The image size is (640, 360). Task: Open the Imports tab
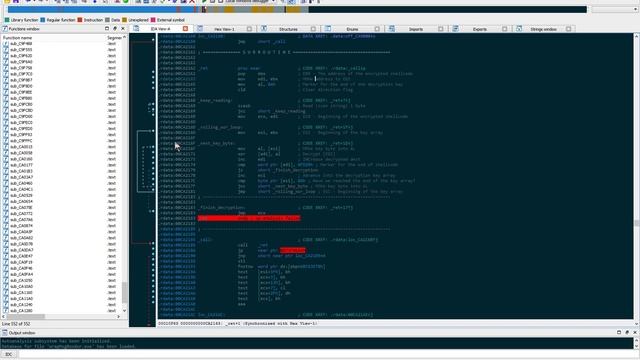pos(416,29)
